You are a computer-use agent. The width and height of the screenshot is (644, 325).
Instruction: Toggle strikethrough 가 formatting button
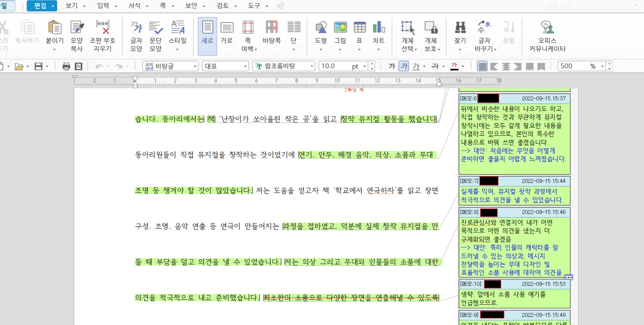coord(435,66)
